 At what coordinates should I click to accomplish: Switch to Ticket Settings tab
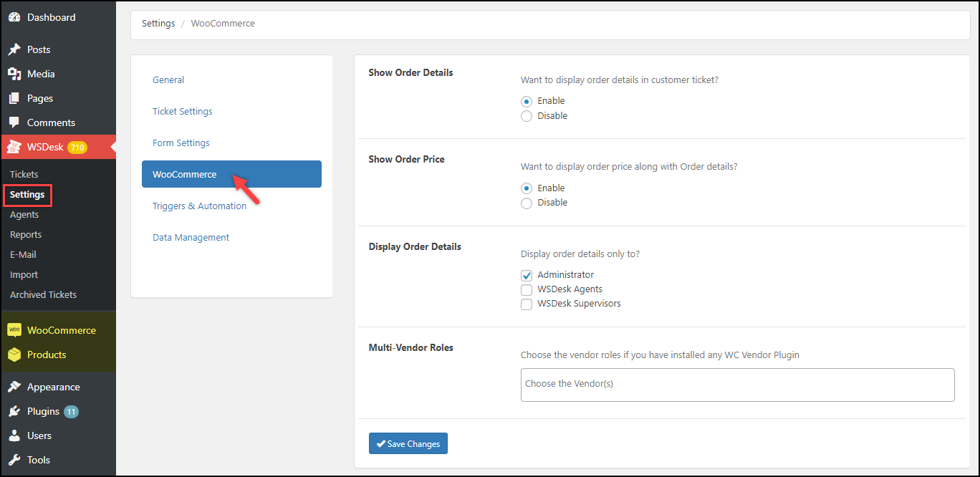coord(182,111)
